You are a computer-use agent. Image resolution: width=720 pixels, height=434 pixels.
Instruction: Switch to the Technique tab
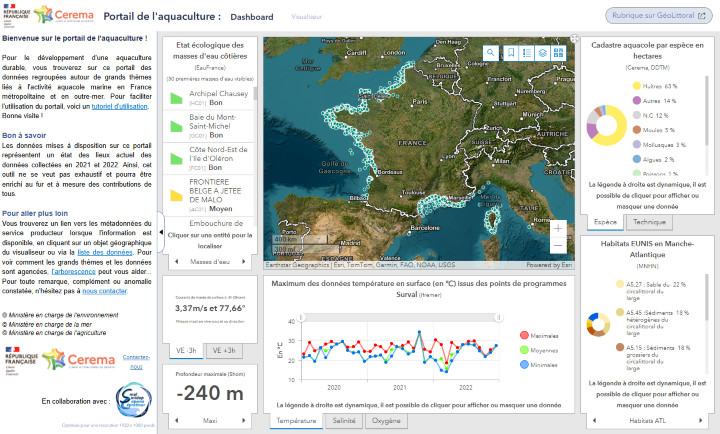(x=648, y=222)
